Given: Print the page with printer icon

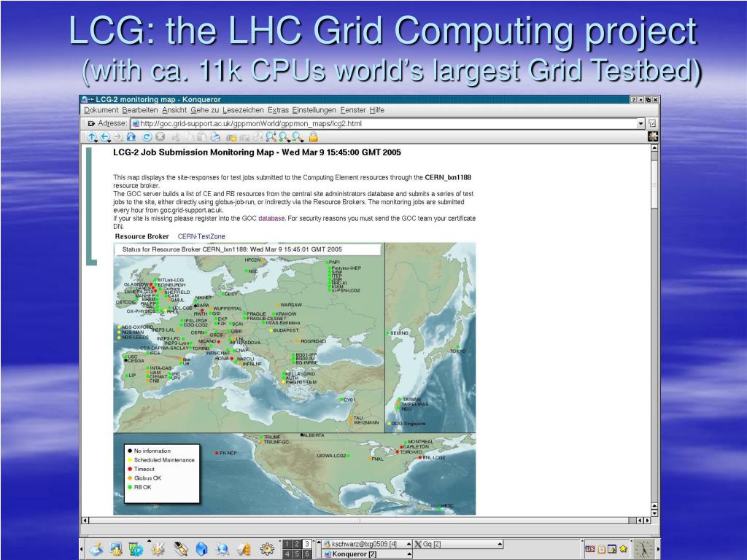Looking at the screenshot, I should point(215,137).
